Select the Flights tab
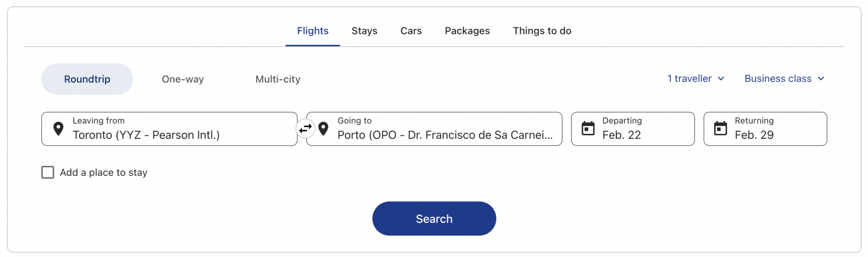The image size is (868, 257). [x=312, y=30]
